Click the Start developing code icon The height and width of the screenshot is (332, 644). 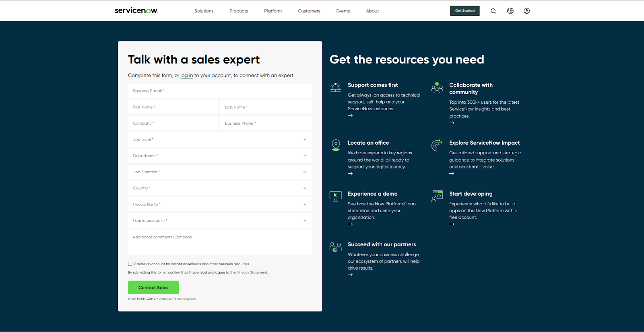[x=437, y=196]
